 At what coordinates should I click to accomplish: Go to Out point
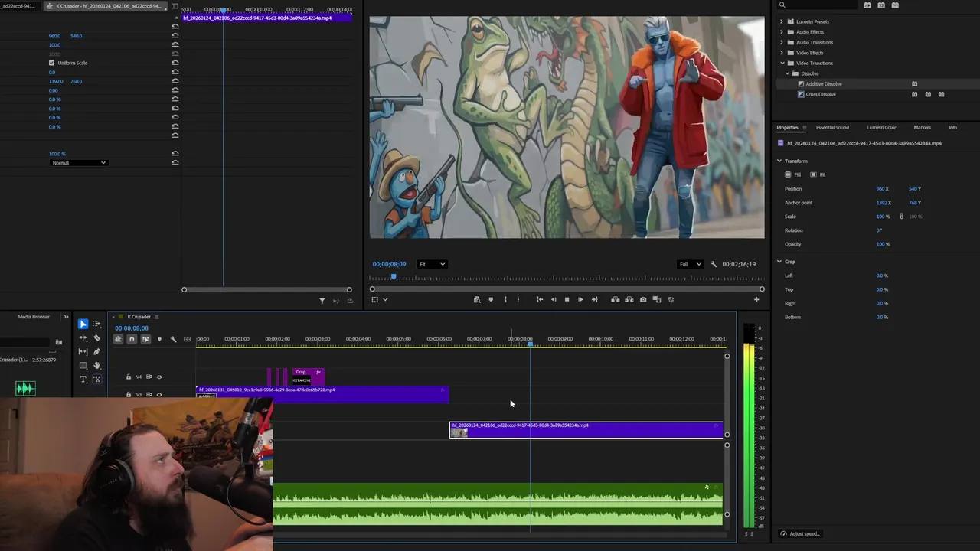point(594,299)
